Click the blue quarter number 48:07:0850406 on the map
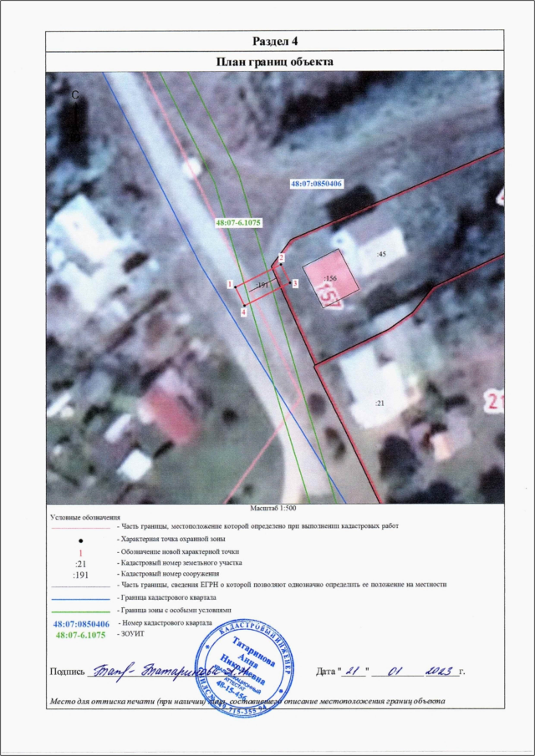The width and height of the screenshot is (535, 756). tap(317, 184)
